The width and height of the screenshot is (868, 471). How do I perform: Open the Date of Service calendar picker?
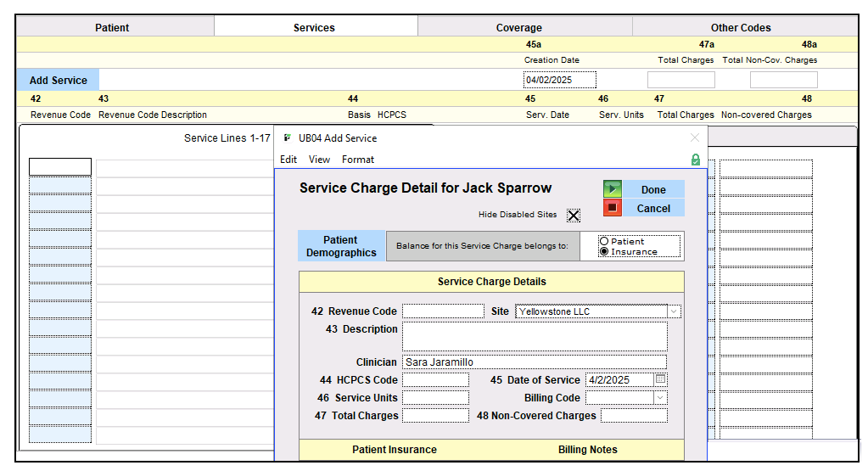coord(661,379)
